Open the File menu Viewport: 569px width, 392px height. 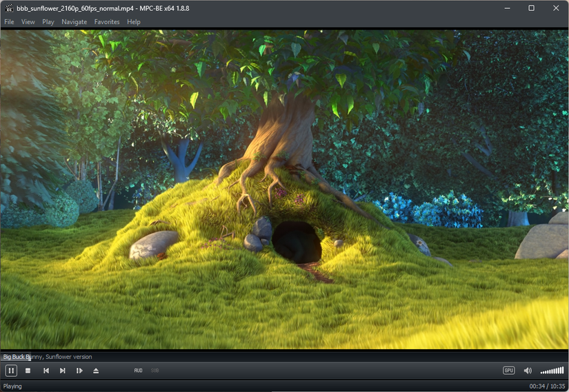(9, 22)
